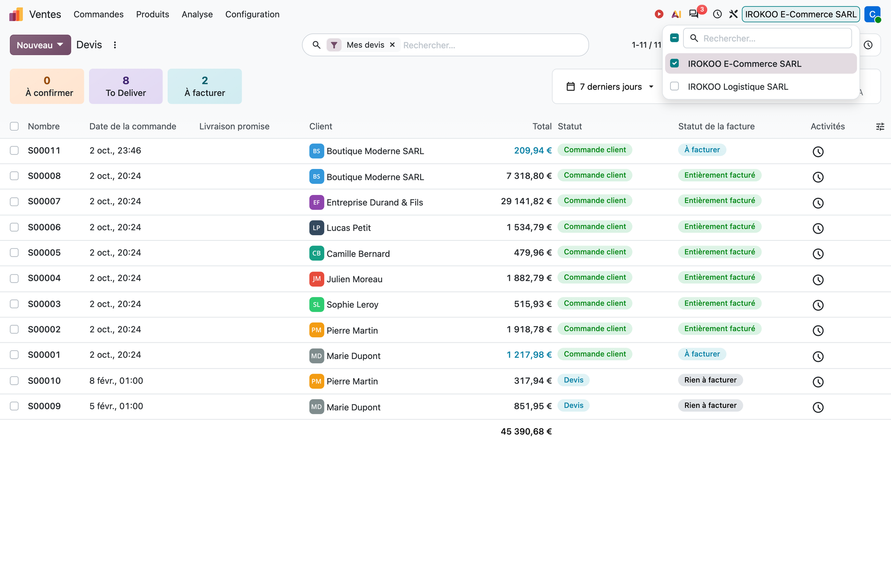Viewport: 891px width, 588px height.
Task: Click the To Deliver card
Action: pos(126,86)
